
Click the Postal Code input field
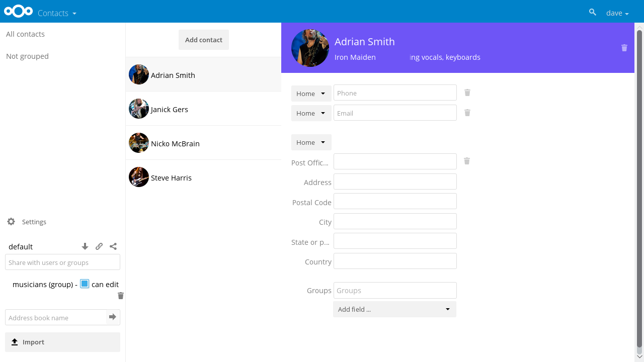(x=395, y=202)
